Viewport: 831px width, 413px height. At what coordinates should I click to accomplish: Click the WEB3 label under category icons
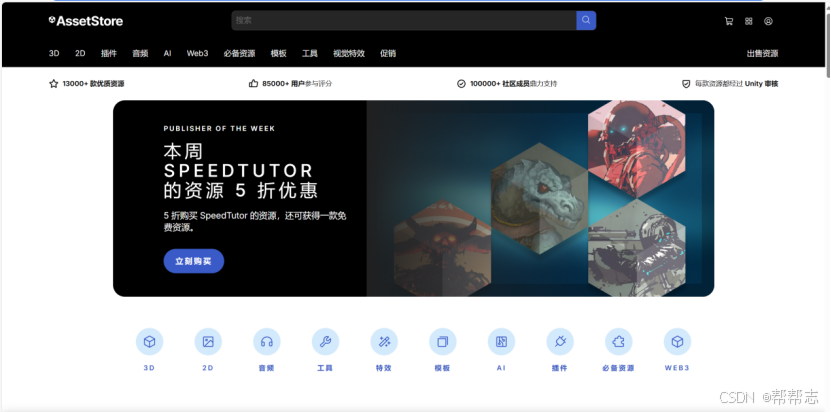(677, 368)
